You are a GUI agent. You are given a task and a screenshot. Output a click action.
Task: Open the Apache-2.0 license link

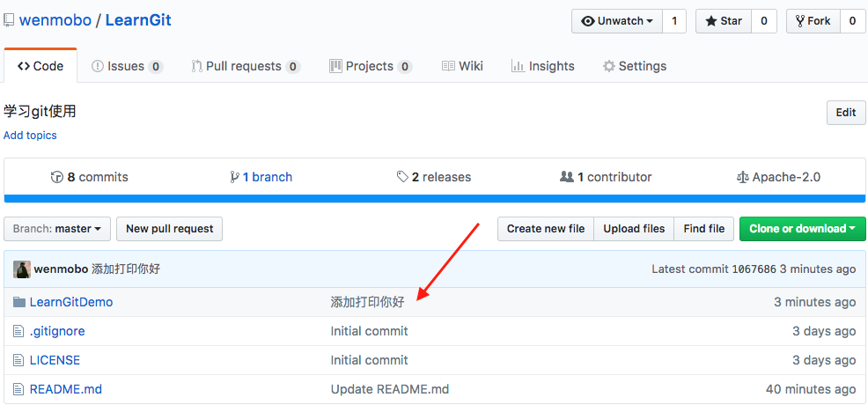click(778, 177)
